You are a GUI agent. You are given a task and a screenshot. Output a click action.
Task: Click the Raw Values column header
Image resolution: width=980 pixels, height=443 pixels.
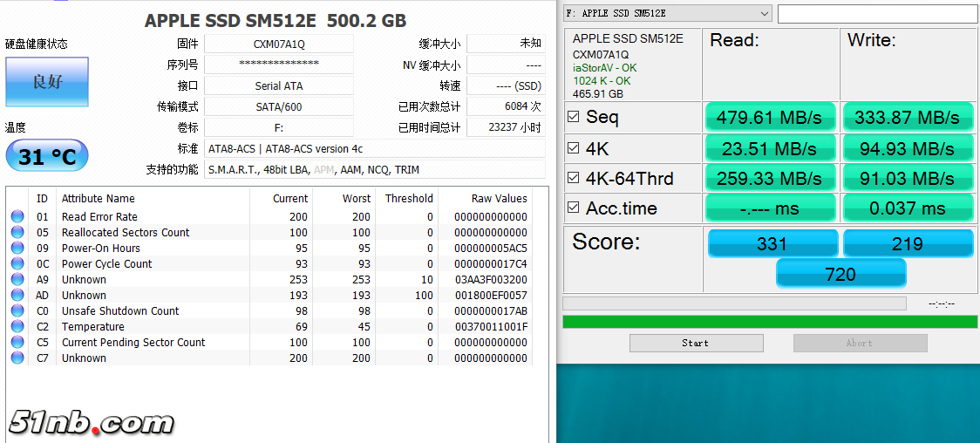(499, 199)
